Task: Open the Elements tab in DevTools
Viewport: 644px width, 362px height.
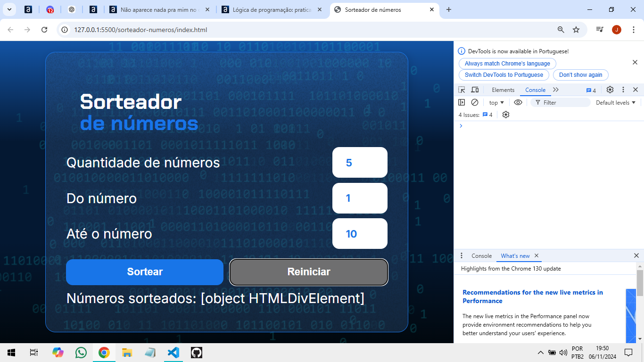Action: 503,90
